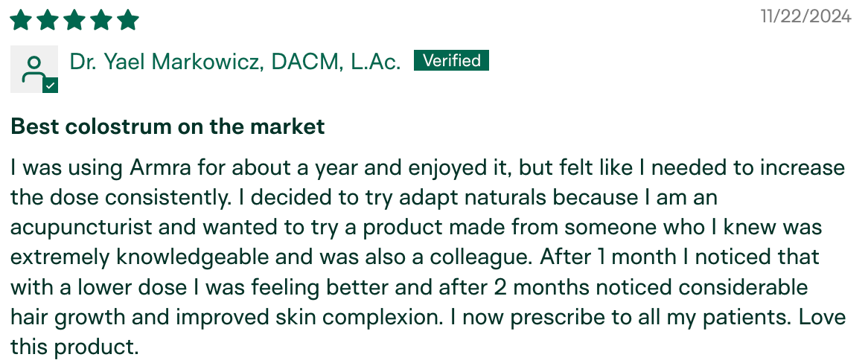Click the third green rating star
868x363 pixels.
pyautogui.click(x=74, y=19)
